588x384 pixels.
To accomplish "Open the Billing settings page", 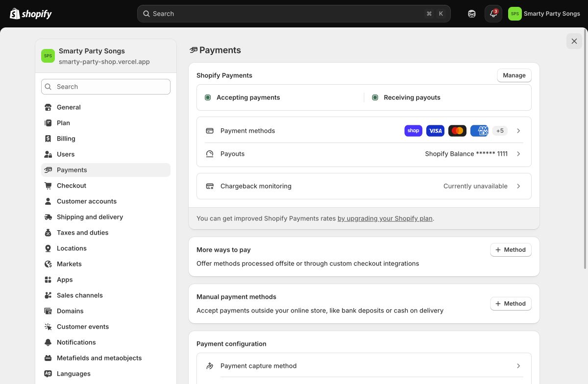I will pyautogui.click(x=106, y=139).
